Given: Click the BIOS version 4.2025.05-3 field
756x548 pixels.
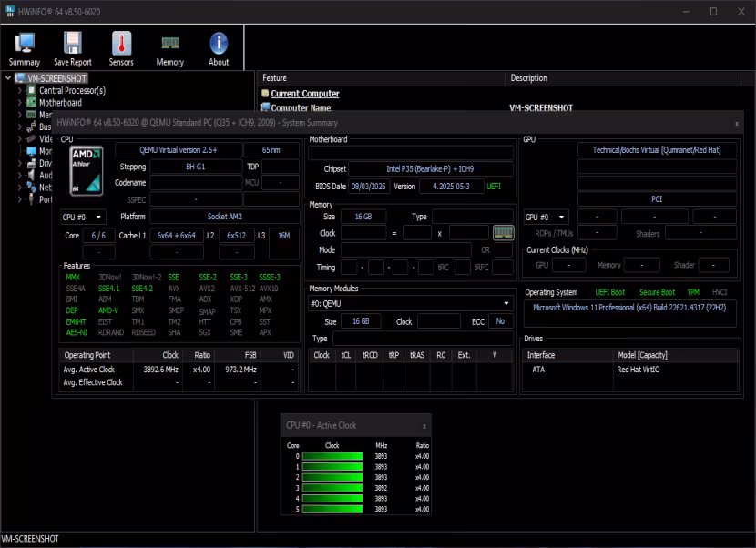Looking at the screenshot, I should [451, 186].
